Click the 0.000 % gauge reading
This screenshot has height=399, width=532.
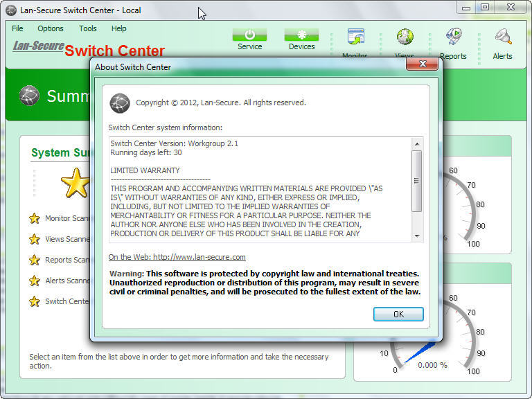[x=432, y=365]
